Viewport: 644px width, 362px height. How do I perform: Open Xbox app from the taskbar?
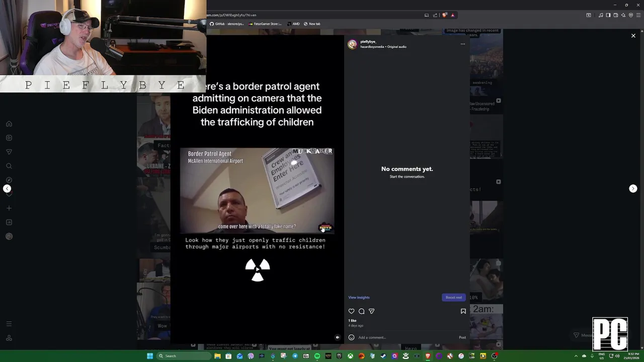(350, 356)
